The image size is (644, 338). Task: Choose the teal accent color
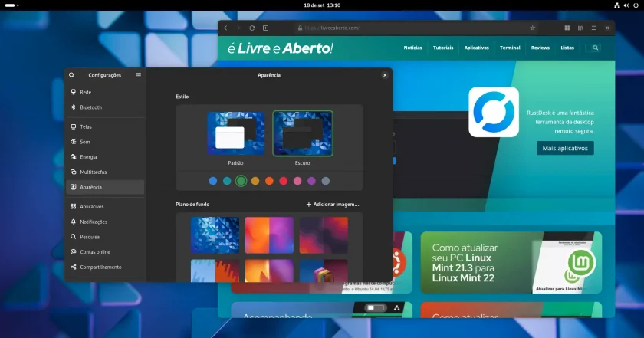click(227, 181)
